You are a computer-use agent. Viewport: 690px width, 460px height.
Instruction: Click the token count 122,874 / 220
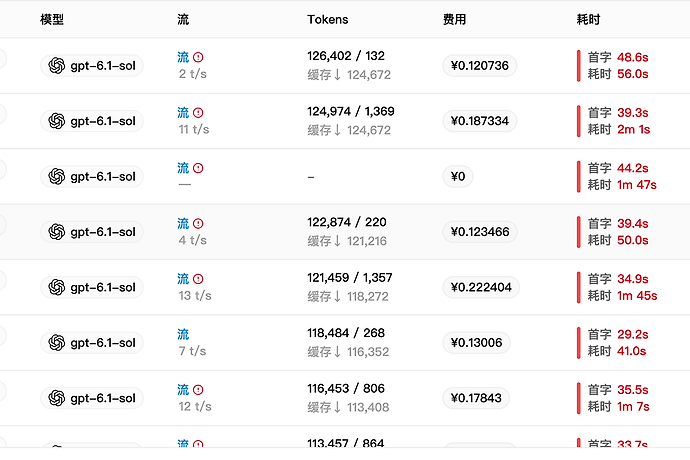(347, 222)
